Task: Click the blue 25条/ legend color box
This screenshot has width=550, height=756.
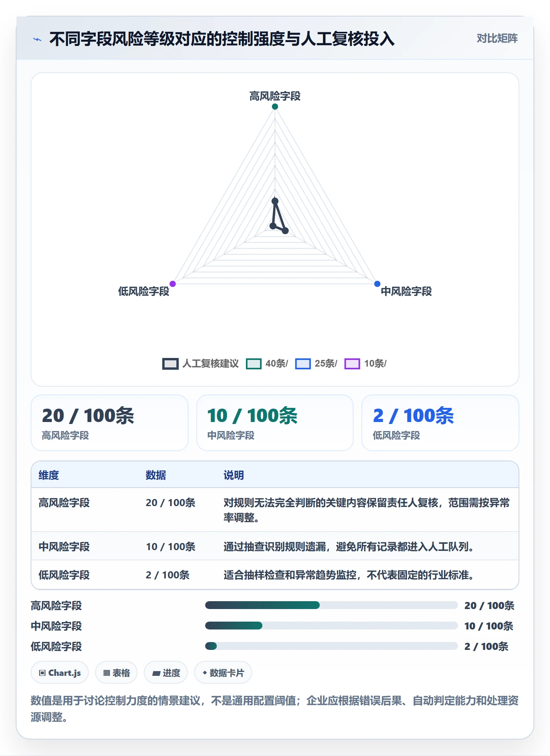Action: 303,364
